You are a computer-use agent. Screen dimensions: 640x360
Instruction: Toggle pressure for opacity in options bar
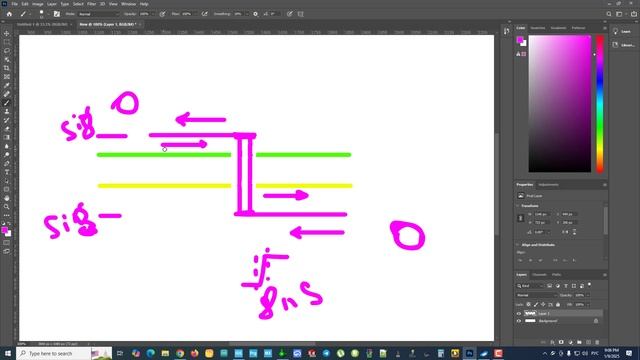tap(162, 14)
